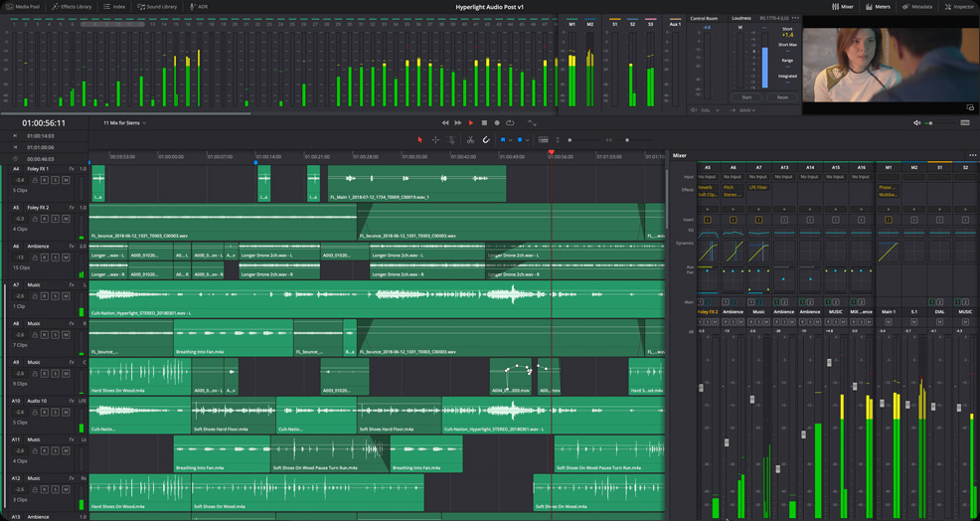Click the Stop transport button
This screenshot has width=980, height=521.
pyautogui.click(x=484, y=123)
